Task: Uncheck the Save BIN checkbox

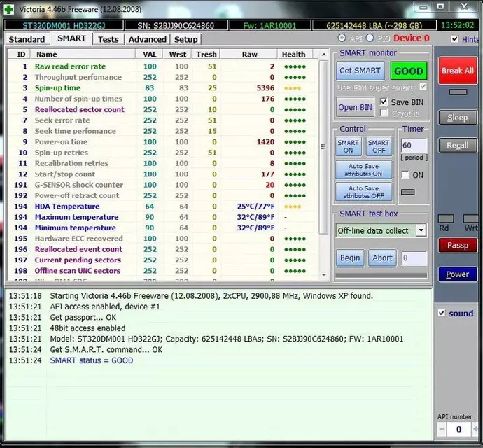Action: tap(384, 101)
